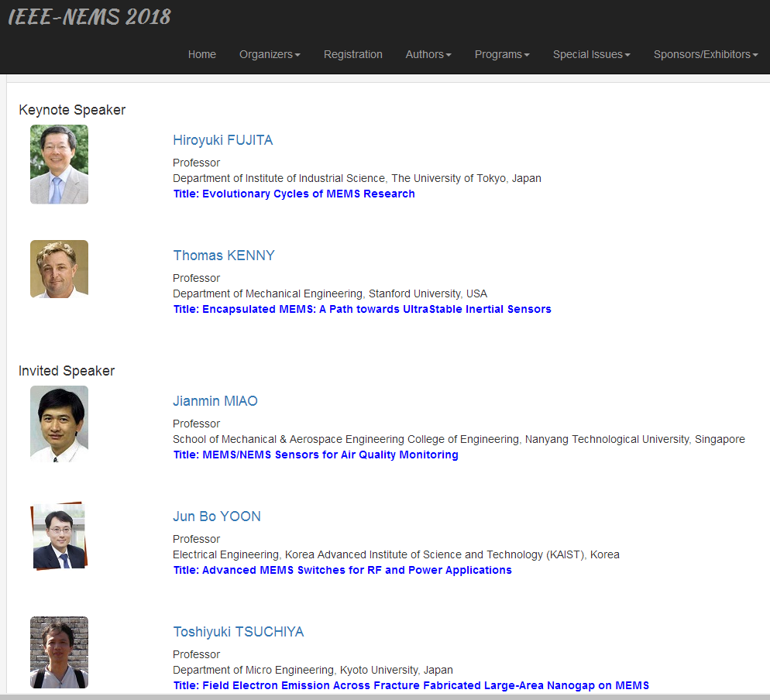
Task: Select the Invited Speaker heading
Action: pos(67,371)
